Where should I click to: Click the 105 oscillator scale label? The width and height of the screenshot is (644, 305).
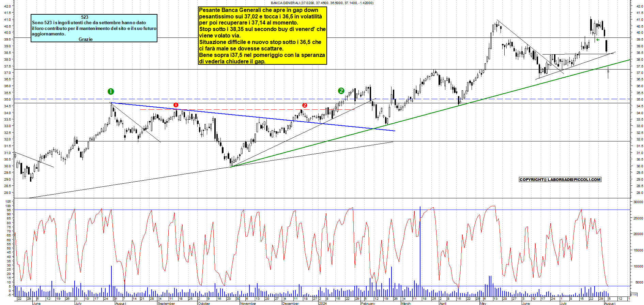(8, 202)
